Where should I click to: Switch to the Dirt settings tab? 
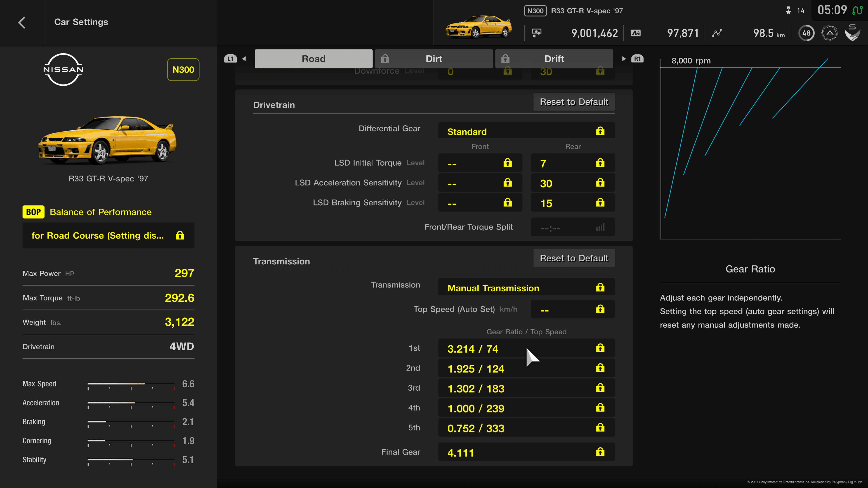pos(434,59)
